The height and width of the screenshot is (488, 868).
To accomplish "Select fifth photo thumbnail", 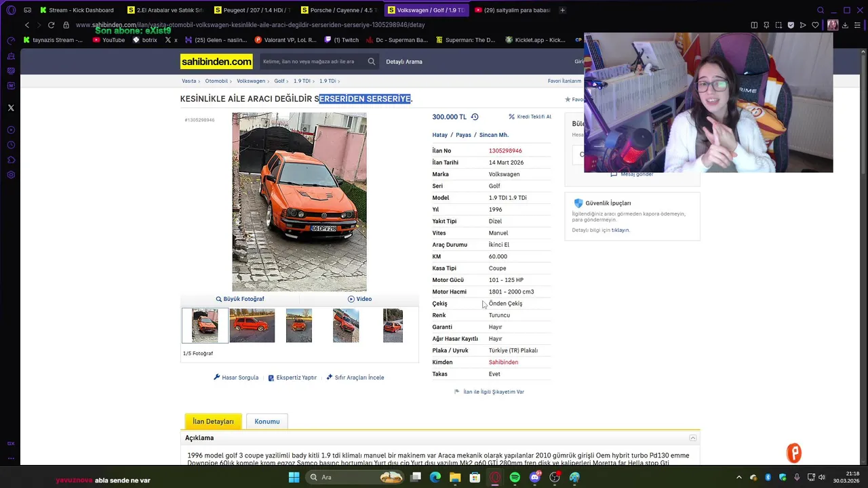I will (x=393, y=325).
